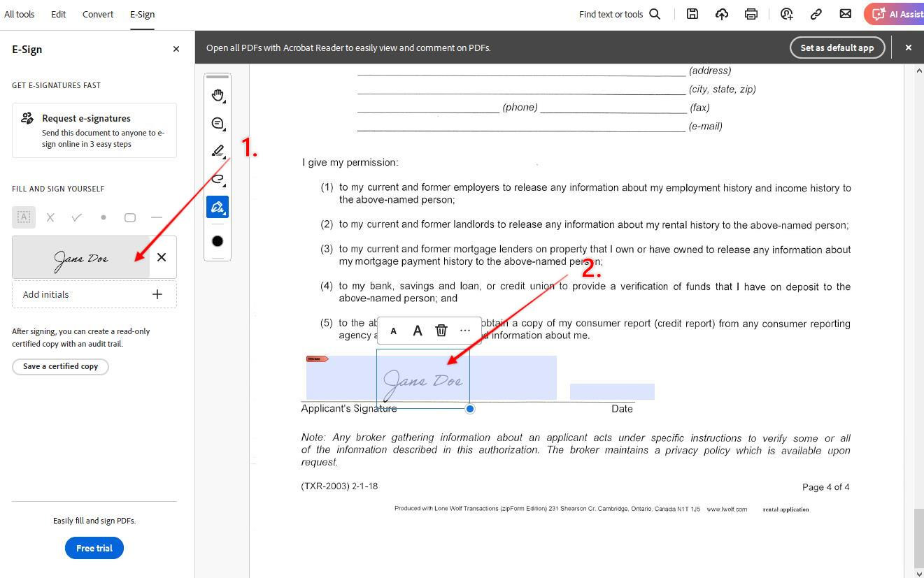Print the document with the printer icon
Viewport: 924px width, 578px height.
point(751,14)
